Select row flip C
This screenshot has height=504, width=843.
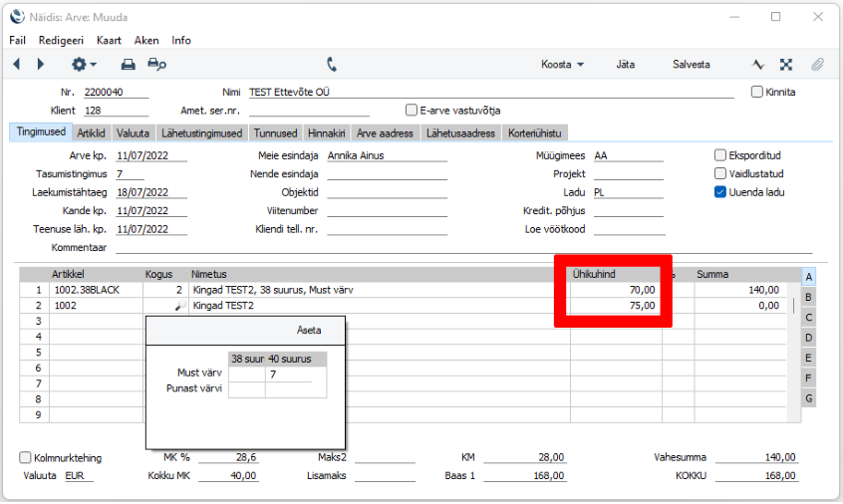[x=808, y=318]
